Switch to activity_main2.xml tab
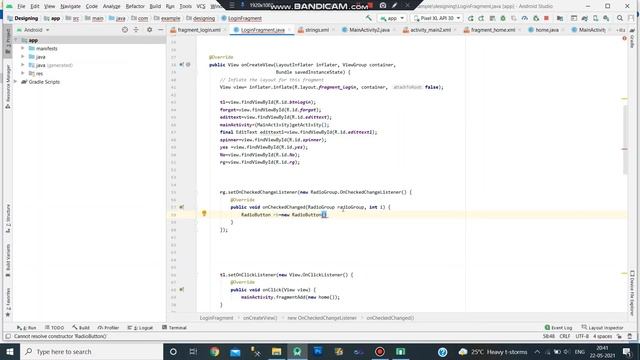 [427, 30]
